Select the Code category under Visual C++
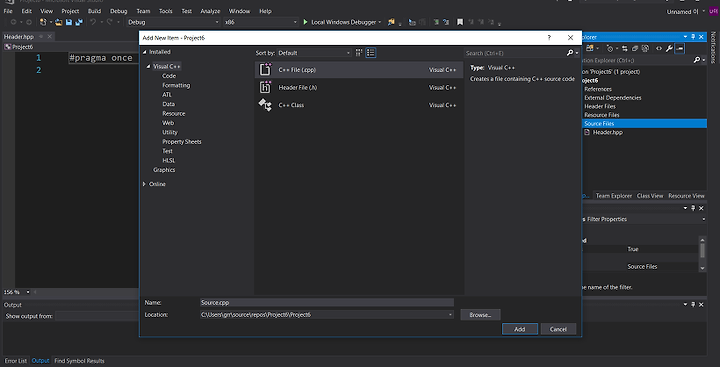 (x=169, y=76)
